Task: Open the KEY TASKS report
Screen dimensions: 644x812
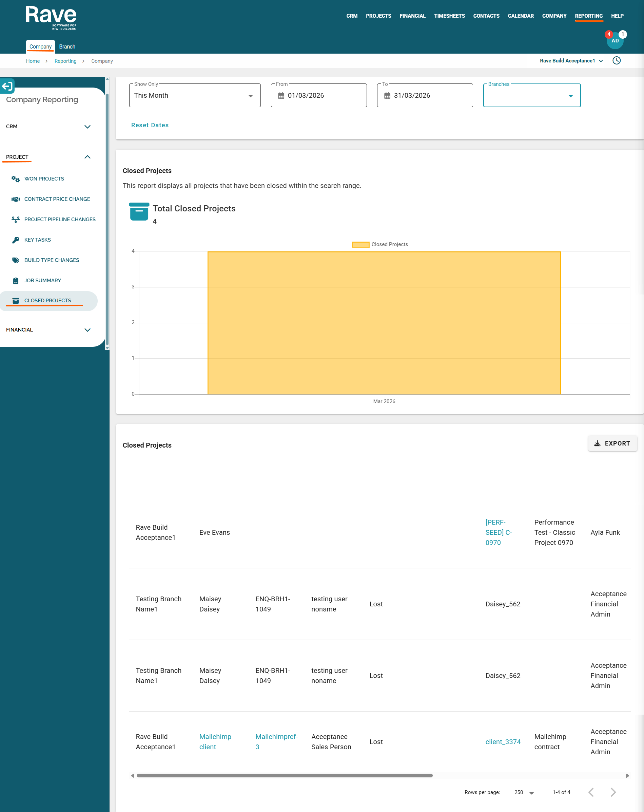Action: coord(38,240)
